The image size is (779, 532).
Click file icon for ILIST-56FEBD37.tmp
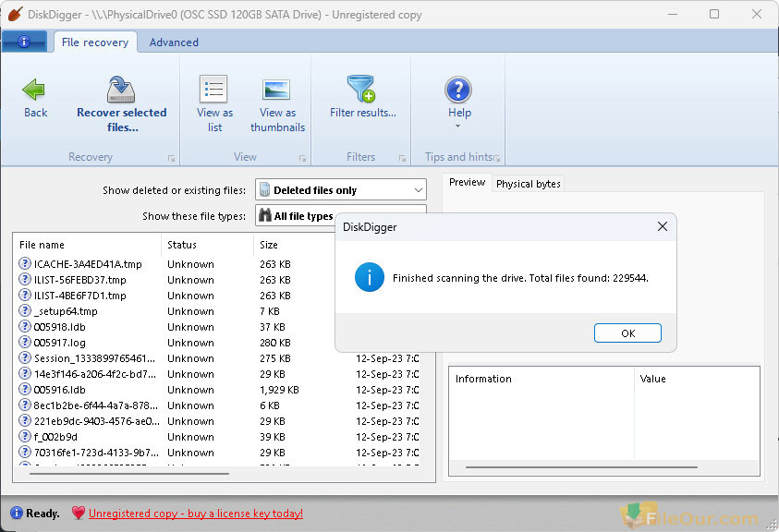pyautogui.click(x=25, y=279)
